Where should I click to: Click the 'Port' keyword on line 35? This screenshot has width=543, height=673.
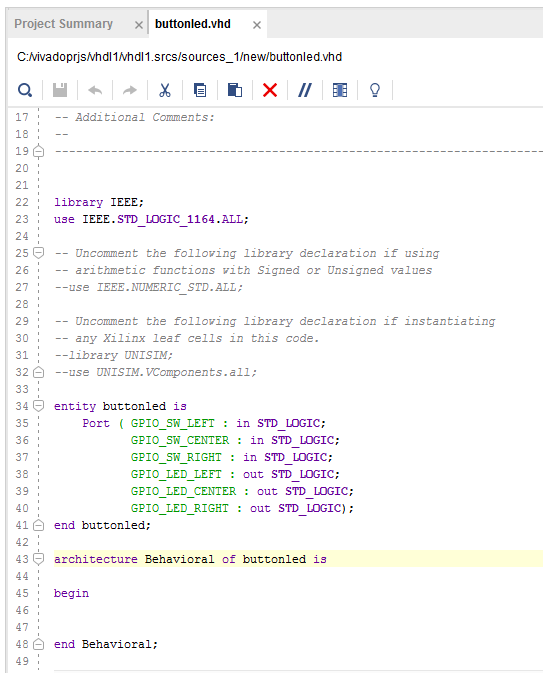tap(96, 424)
